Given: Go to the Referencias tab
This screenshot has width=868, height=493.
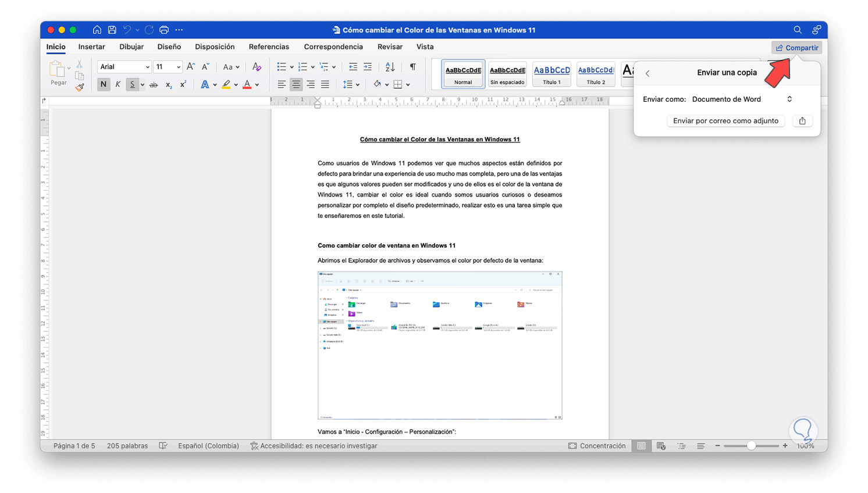Looking at the screenshot, I should 269,47.
